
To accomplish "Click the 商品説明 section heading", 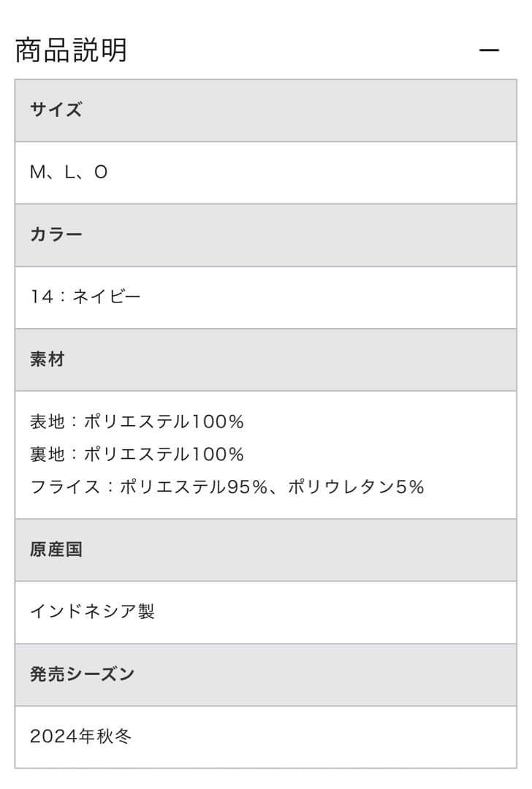I will [69, 50].
